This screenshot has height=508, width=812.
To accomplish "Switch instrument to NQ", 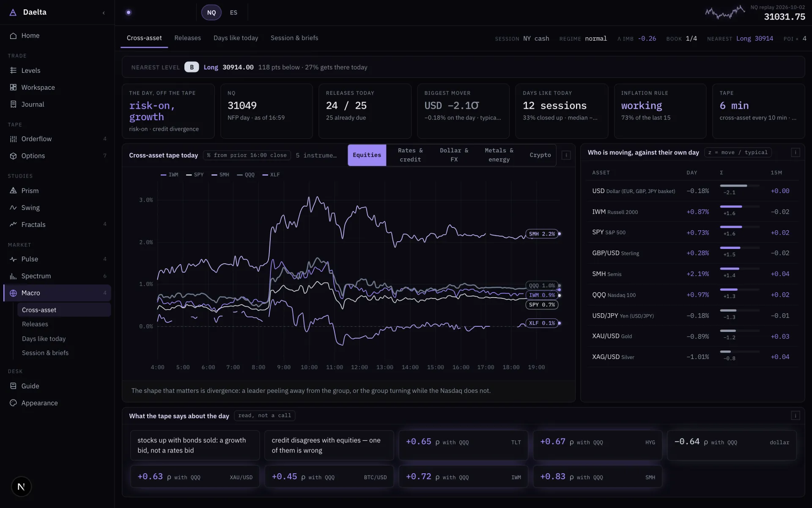I will [x=211, y=13].
